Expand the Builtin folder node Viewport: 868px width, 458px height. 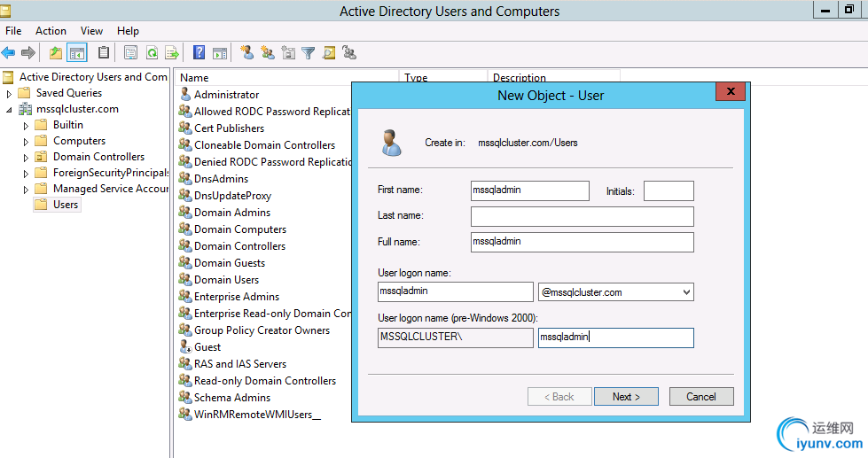[26, 125]
